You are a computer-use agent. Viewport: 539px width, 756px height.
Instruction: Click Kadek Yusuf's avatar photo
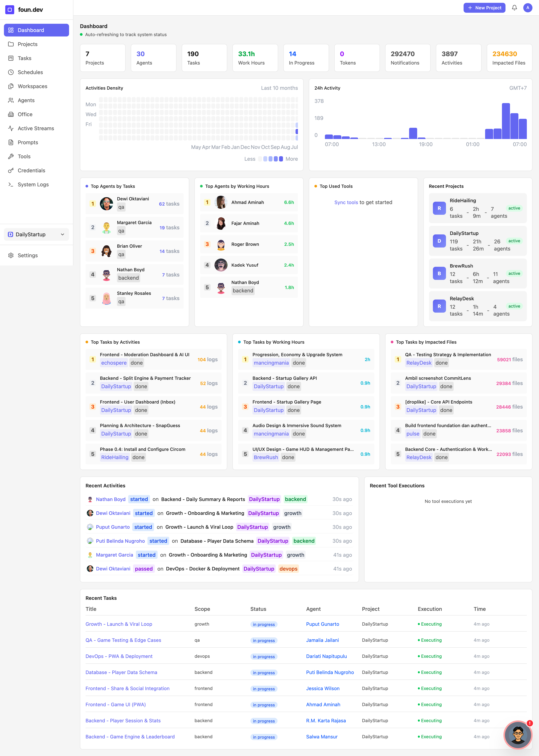[x=221, y=265]
